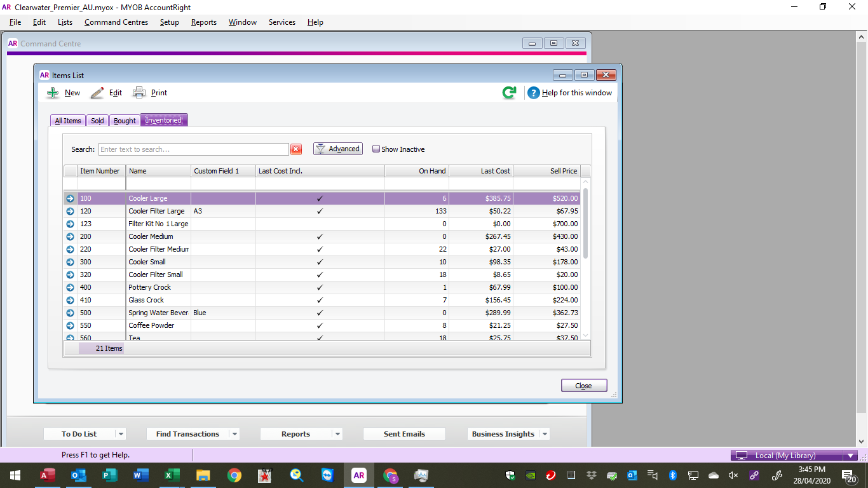Click the Print printer icon
This screenshot has width=868, height=488.
139,93
